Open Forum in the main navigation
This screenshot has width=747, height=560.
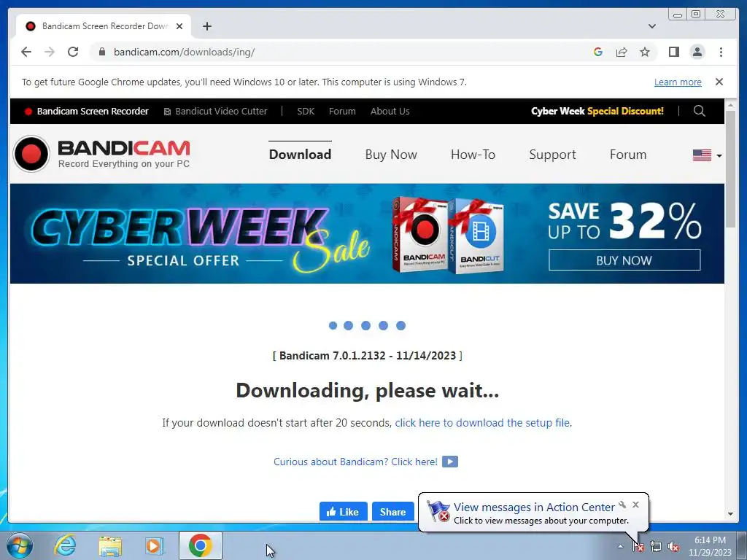pyautogui.click(x=628, y=155)
